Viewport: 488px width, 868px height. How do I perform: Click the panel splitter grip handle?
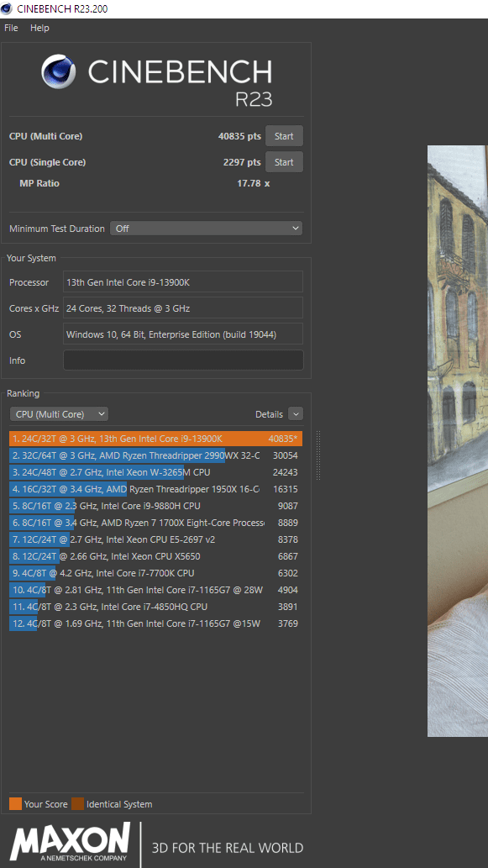point(318,455)
